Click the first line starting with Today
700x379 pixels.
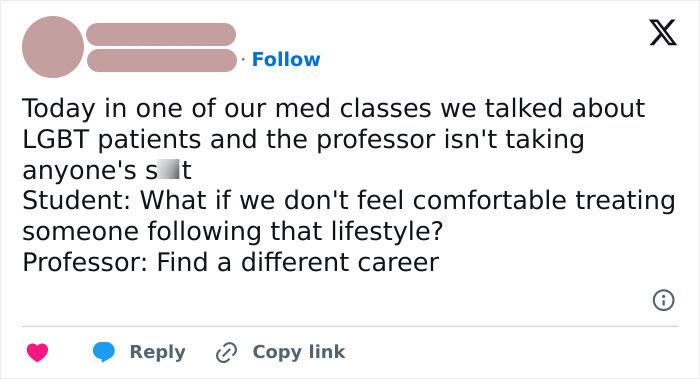(x=333, y=108)
